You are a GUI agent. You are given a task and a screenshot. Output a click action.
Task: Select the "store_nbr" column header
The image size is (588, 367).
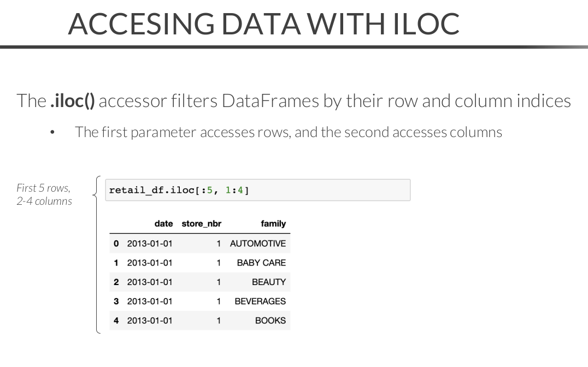201,223
